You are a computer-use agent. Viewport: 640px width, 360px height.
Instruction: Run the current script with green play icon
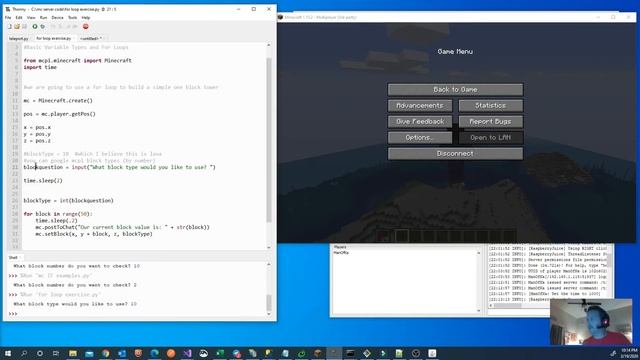[x=35, y=27]
